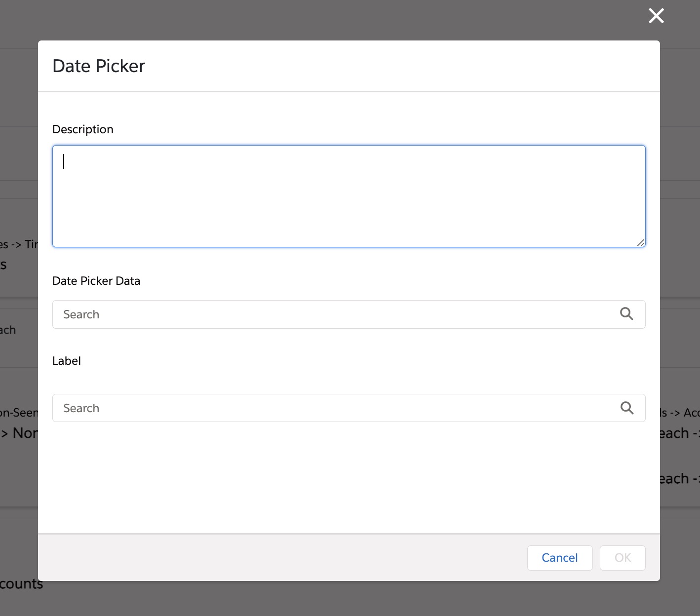Click the OK button
Screen dimensions: 700x616
[622, 558]
